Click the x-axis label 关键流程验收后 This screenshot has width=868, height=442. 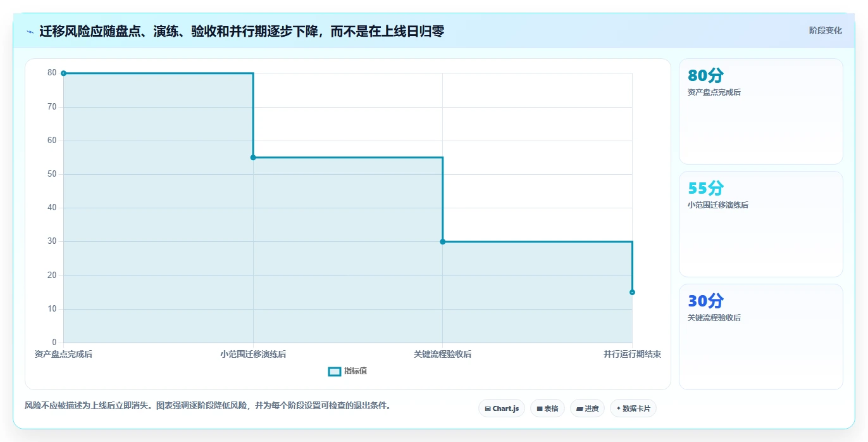point(442,355)
